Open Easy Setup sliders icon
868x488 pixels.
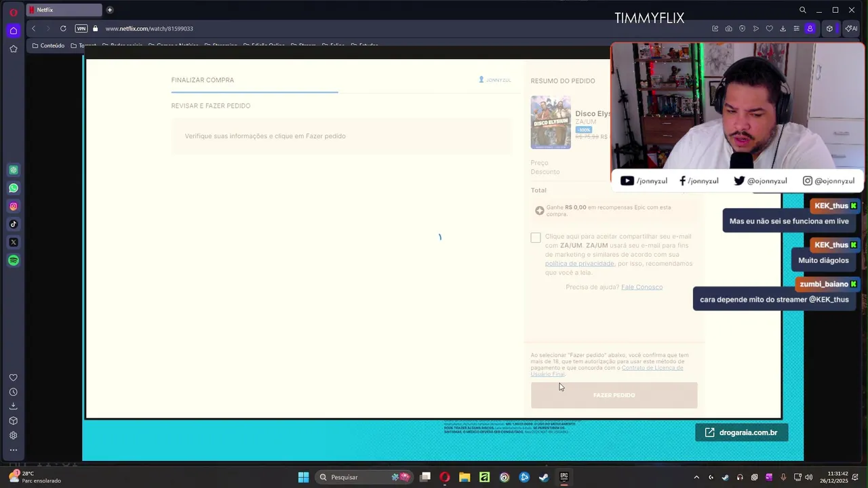pos(796,28)
